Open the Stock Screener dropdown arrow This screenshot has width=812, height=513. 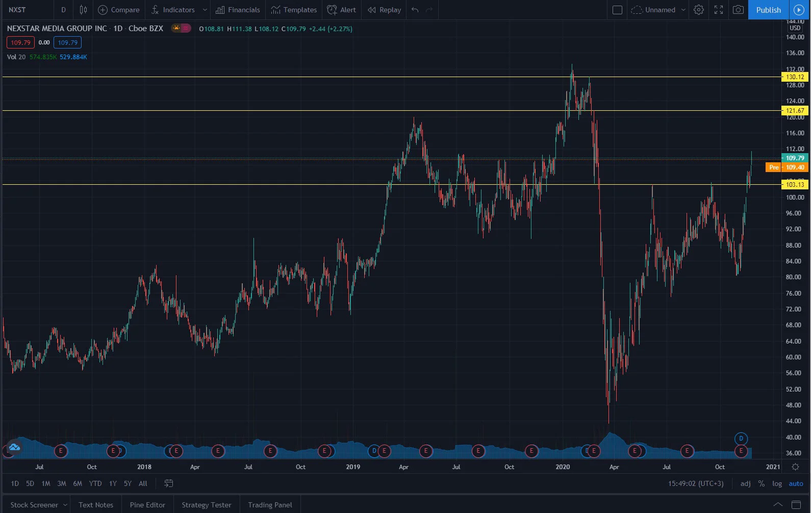65,505
